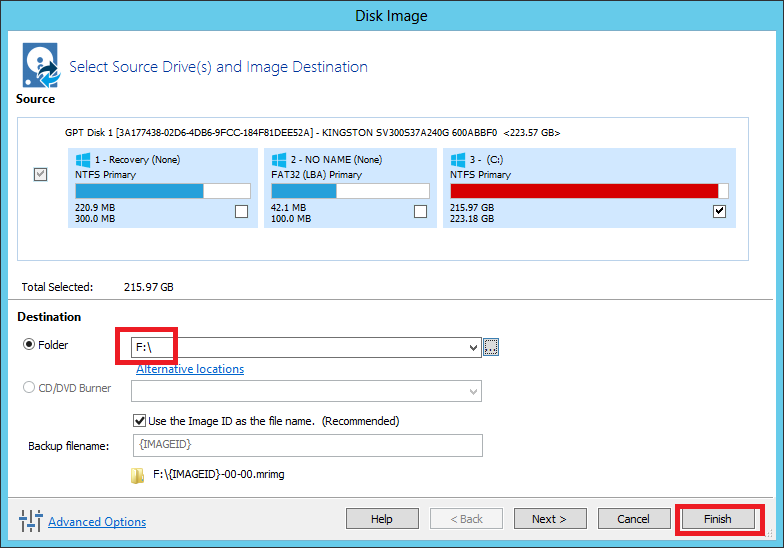
Task: Expand the Folder destination dropdown
Action: (x=474, y=347)
